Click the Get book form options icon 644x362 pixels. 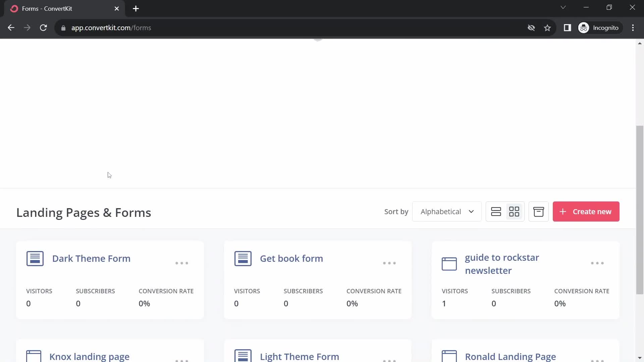click(389, 262)
